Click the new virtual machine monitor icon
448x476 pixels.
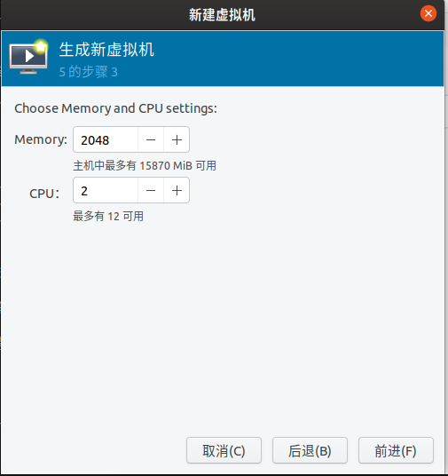(28, 57)
